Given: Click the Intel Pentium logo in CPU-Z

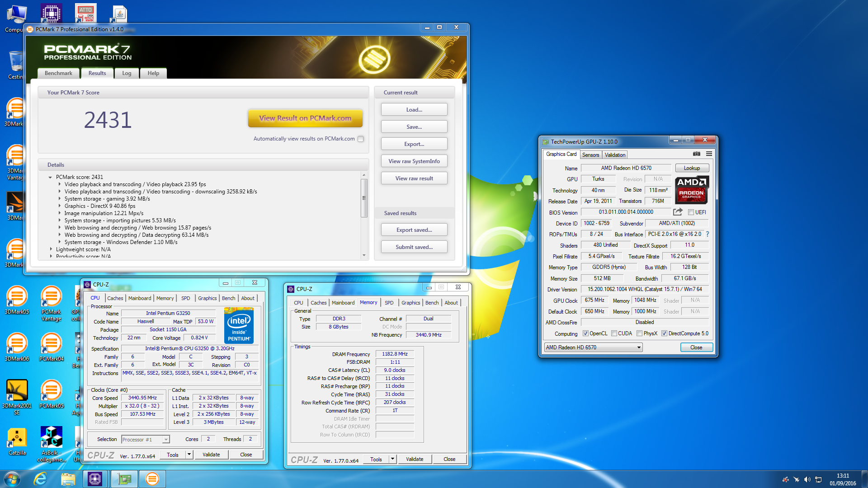Looking at the screenshot, I should click(239, 325).
